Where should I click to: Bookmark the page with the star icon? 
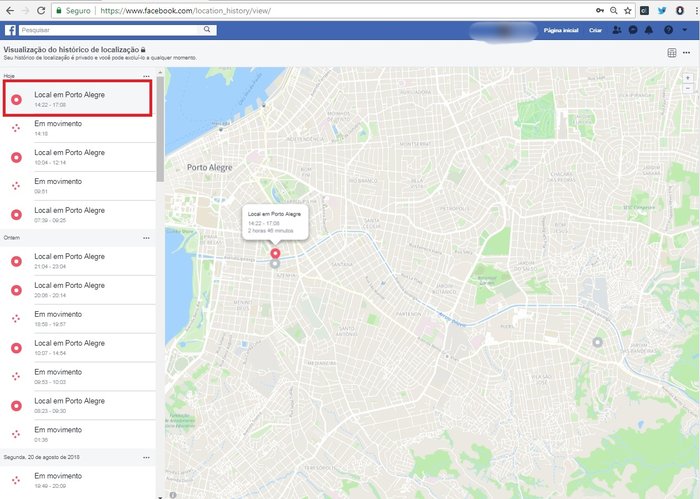pos(628,10)
